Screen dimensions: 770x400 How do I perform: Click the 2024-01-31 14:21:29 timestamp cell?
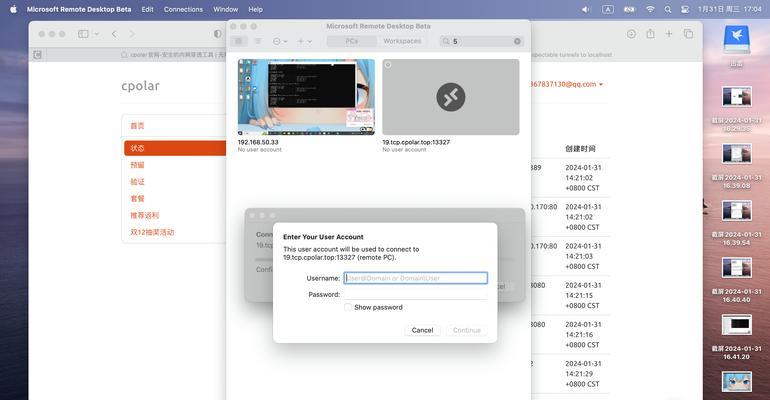tap(582, 374)
